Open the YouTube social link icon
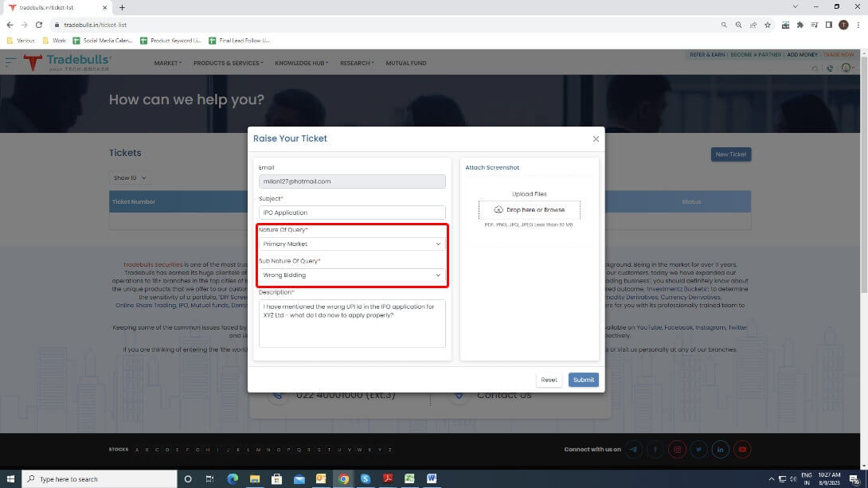868x488 pixels. [742, 450]
